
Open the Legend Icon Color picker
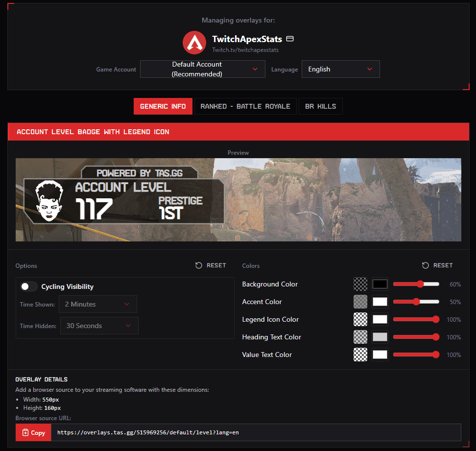[380, 319]
